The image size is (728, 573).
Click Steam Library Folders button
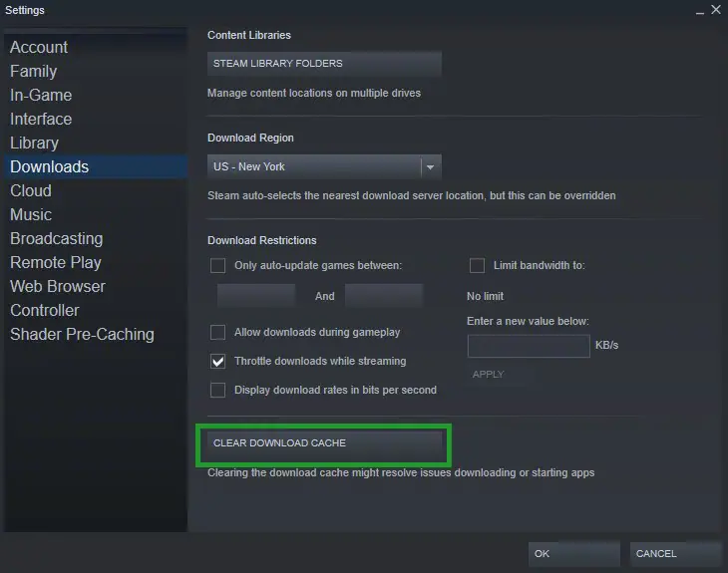[324, 64]
